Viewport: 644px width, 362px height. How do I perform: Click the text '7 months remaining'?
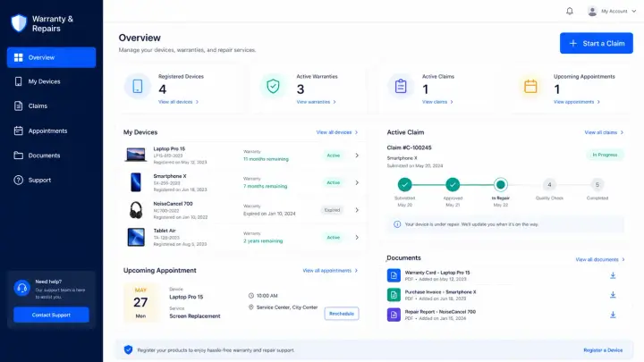(265, 186)
